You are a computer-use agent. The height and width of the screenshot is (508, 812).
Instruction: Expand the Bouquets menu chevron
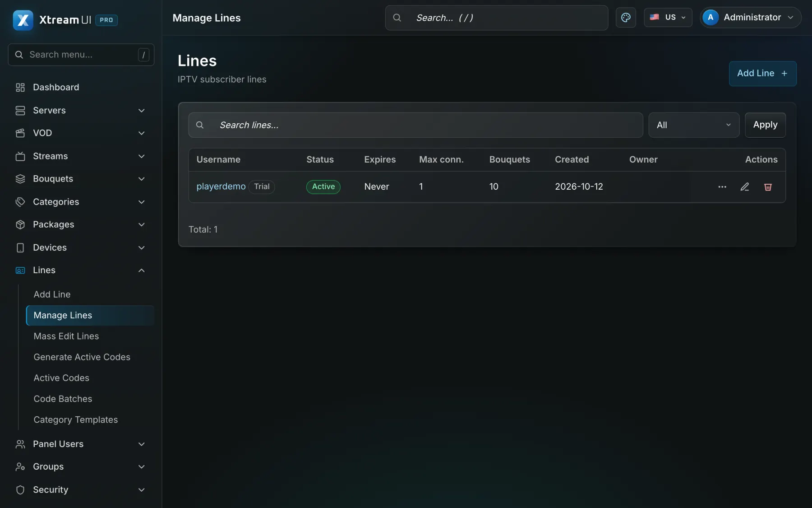click(x=141, y=179)
